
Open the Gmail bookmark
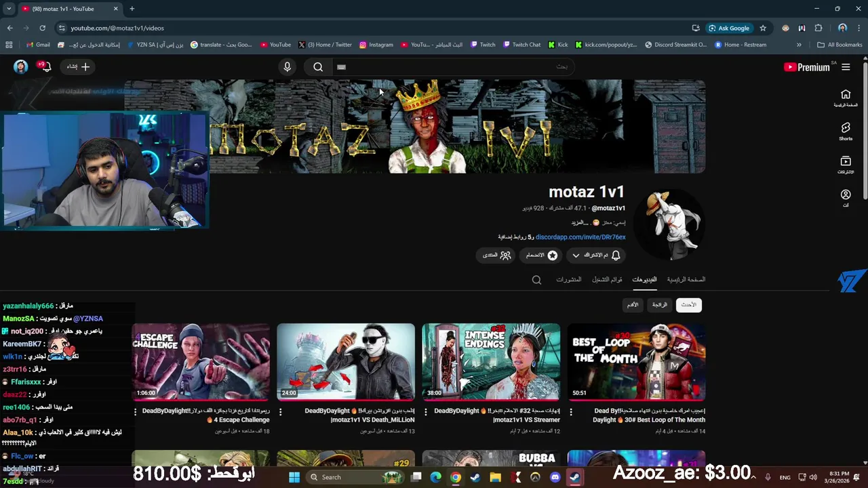pyautogui.click(x=38, y=45)
